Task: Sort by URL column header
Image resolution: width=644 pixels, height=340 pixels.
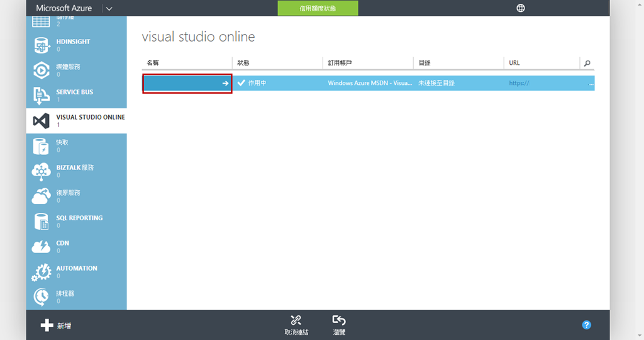Action: (x=514, y=63)
